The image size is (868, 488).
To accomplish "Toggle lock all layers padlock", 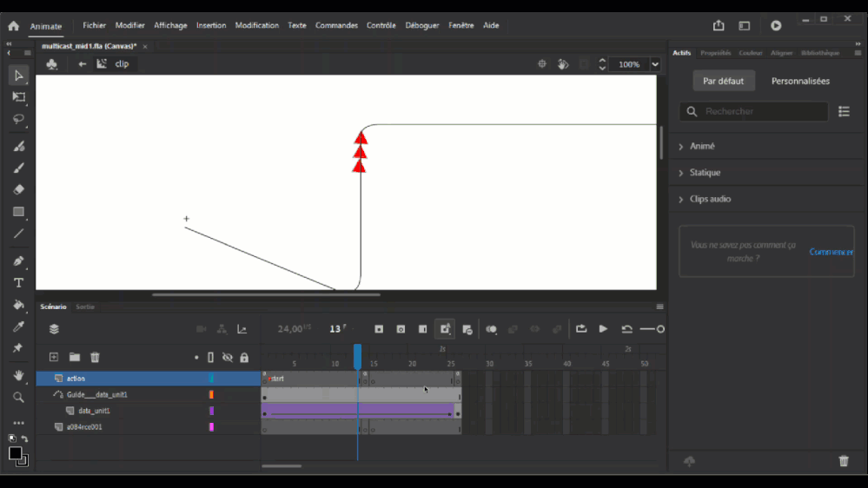I will [x=244, y=358].
